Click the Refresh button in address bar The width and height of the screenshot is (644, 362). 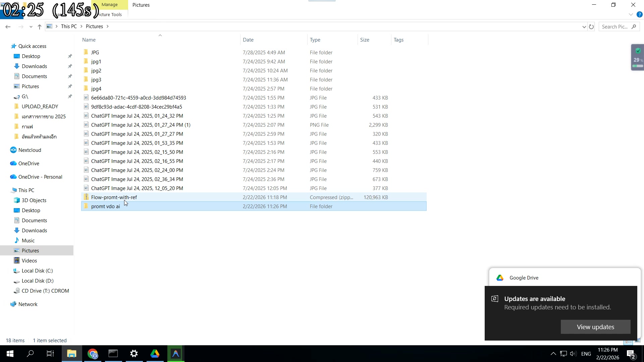[591, 27]
